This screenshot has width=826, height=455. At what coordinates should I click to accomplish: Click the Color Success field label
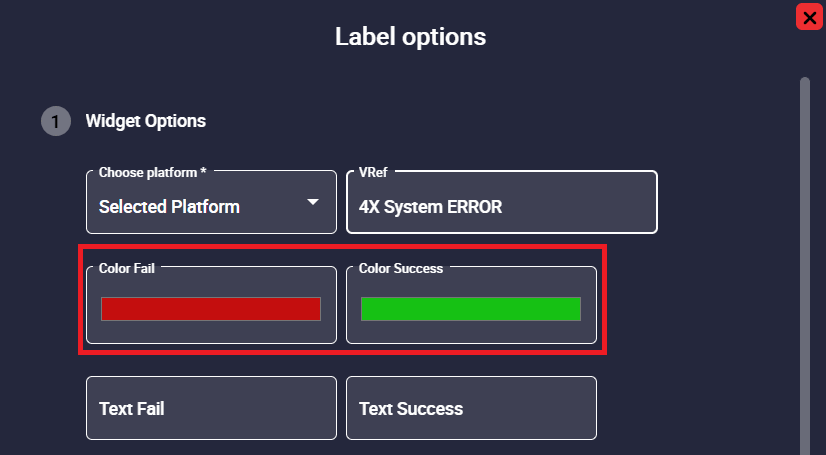[x=401, y=268]
